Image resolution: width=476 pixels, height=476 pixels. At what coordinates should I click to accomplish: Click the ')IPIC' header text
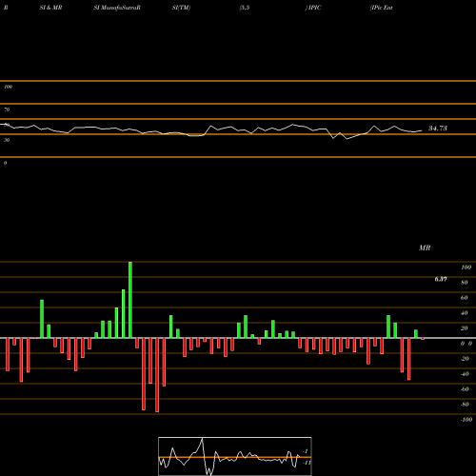point(313,8)
